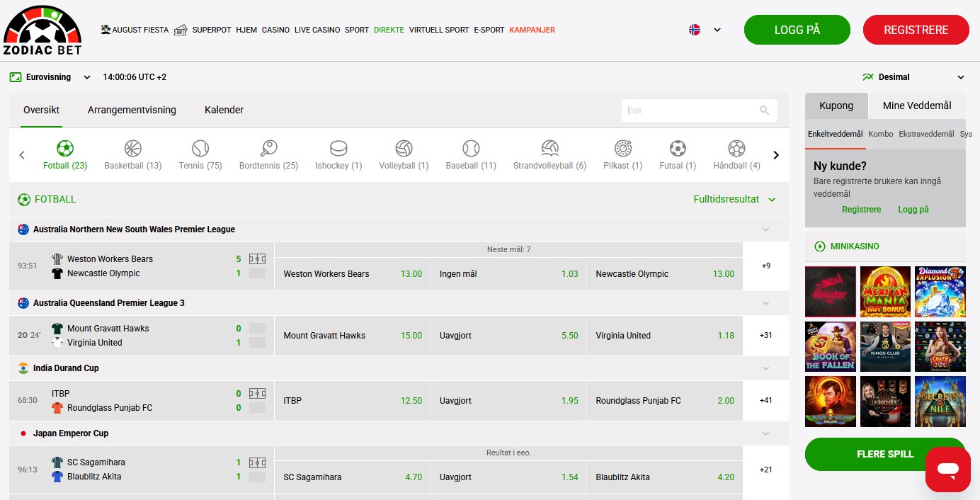This screenshot has height=500, width=980.
Task: Bet on Weston Workers Bears at 13.00
Action: pyautogui.click(x=353, y=274)
